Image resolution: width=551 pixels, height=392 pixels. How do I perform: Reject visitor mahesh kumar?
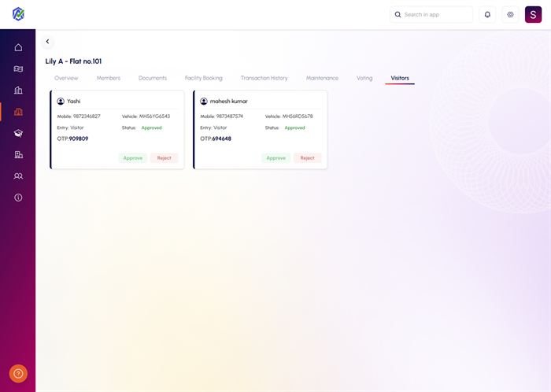click(x=307, y=157)
